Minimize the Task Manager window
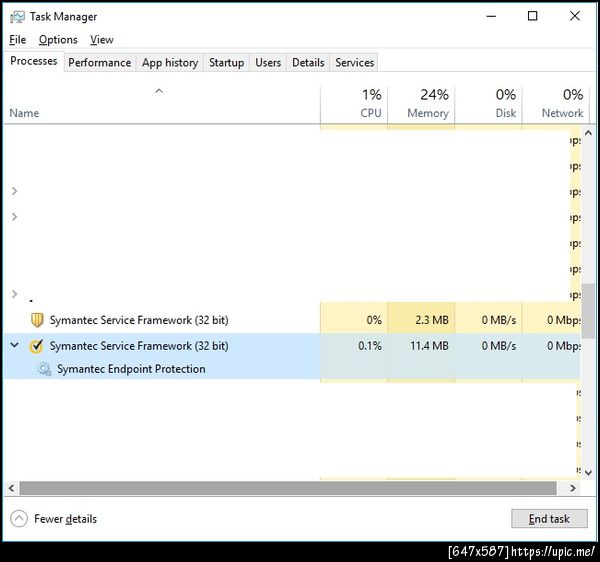Viewport: 600px width, 562px height. pos(491,16)
